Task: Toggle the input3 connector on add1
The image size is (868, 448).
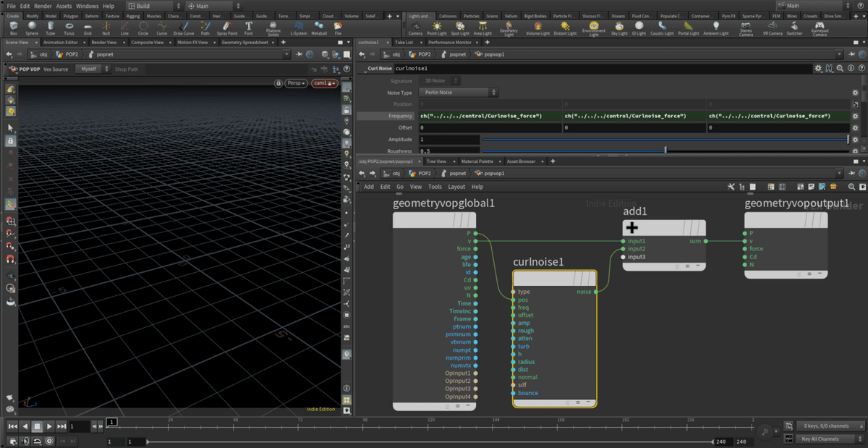Action: coord(623,257)
